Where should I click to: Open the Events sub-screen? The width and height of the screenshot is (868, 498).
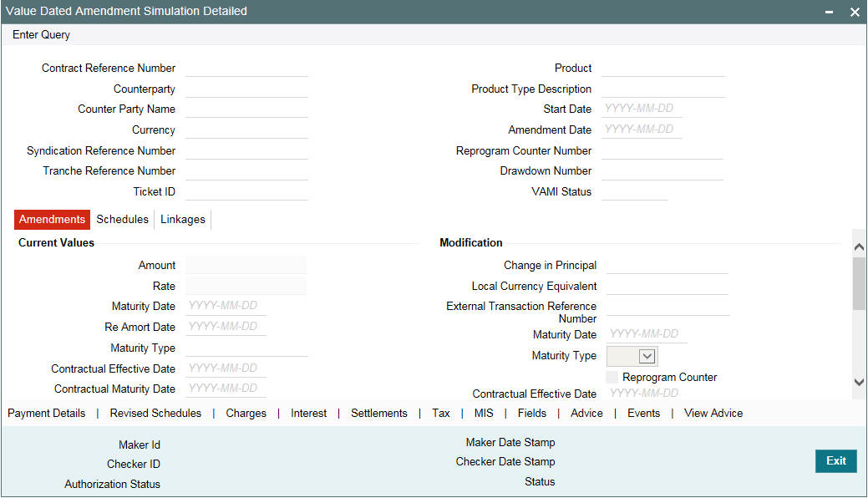pos(644,414)
